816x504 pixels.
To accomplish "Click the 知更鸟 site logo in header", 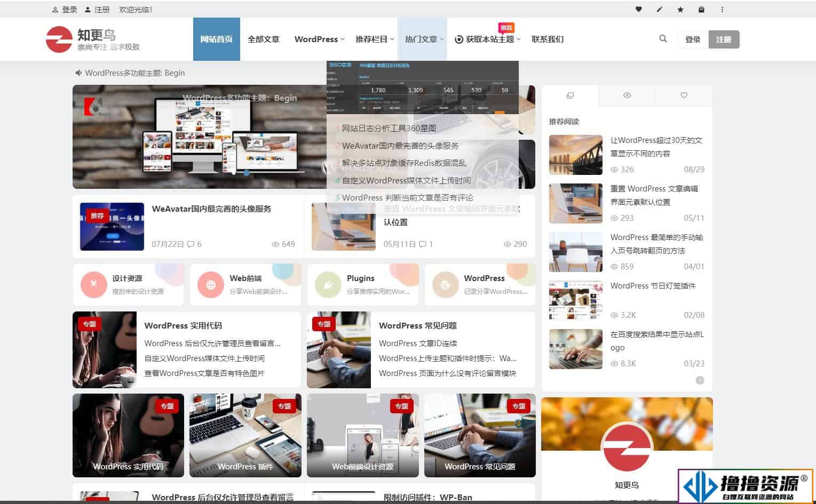I will (x=93, y=39).
